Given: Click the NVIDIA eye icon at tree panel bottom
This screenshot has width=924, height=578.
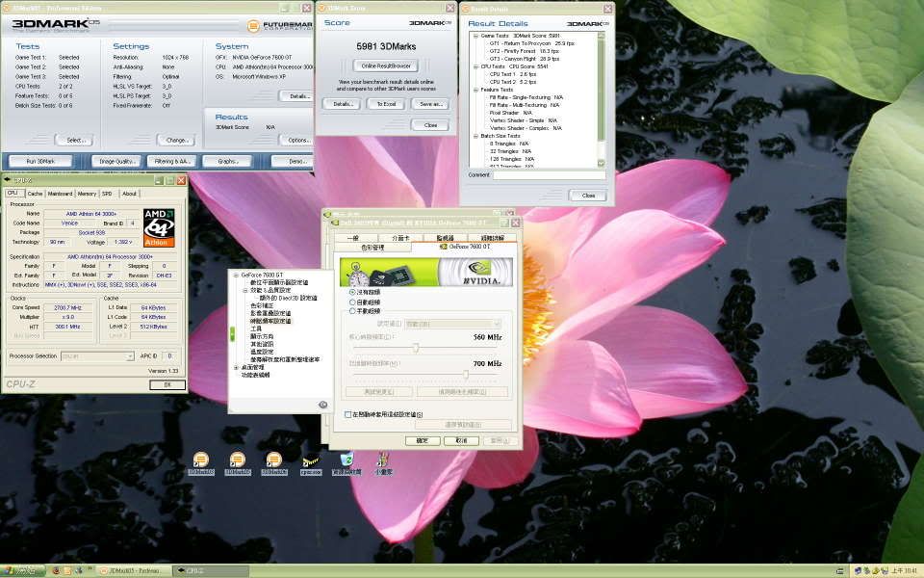Looking at the screenshot, I should [321, 404].
